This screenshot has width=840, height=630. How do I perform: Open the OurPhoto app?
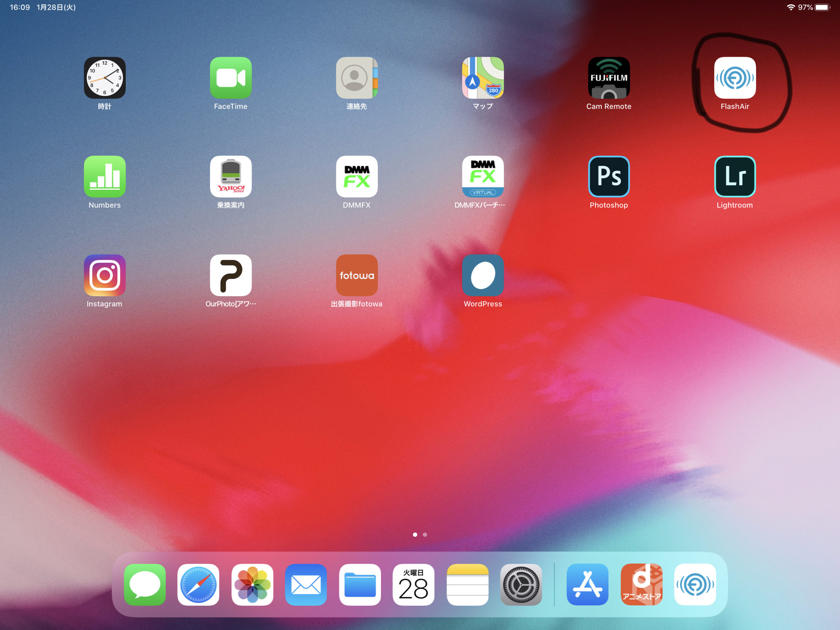click(230, 275)
